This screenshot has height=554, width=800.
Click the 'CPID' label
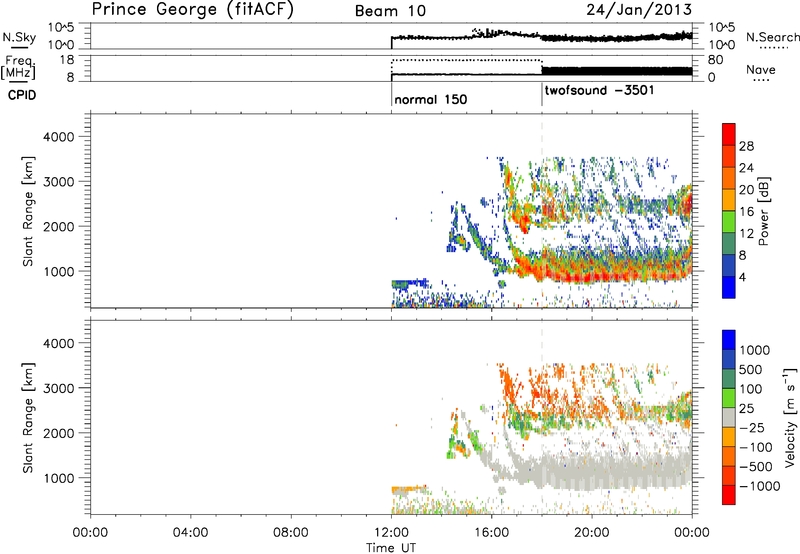point(21,95)
